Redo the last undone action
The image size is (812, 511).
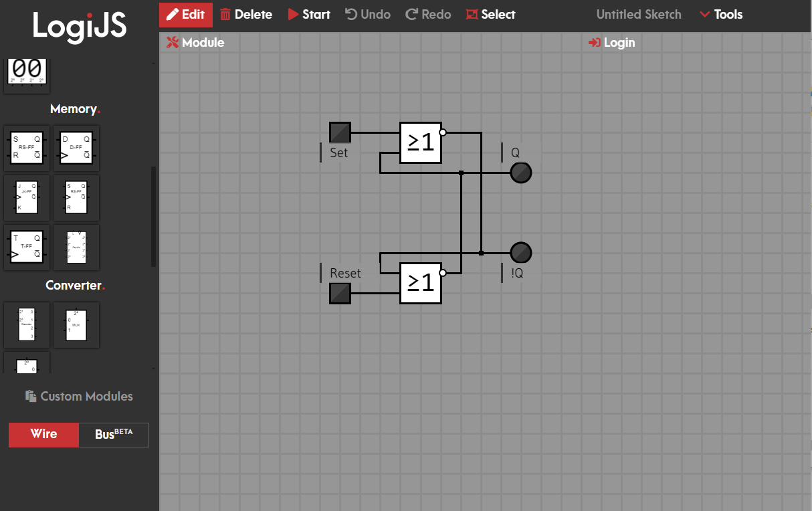tap(428, 14)
